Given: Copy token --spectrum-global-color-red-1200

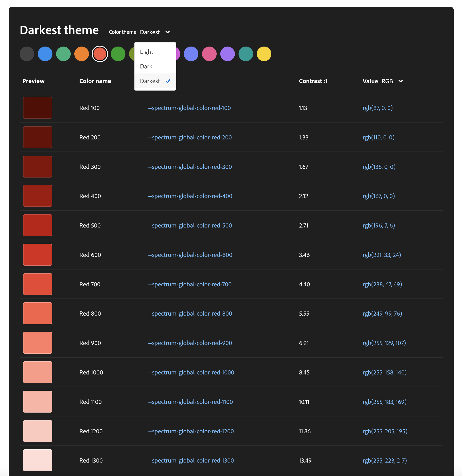Looking at the screenshot, I should [191, 431].
